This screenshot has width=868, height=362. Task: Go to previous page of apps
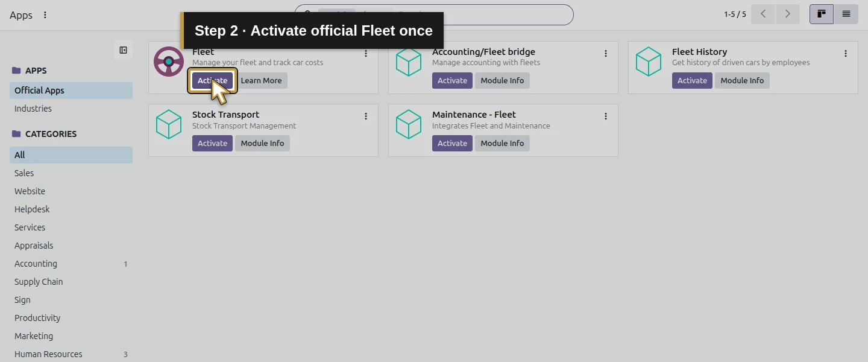coord(763,14)
